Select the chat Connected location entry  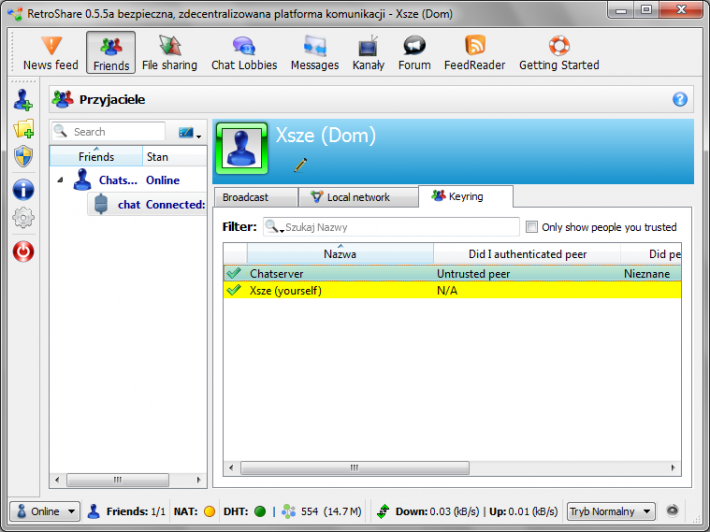click(x=147, y=205)
